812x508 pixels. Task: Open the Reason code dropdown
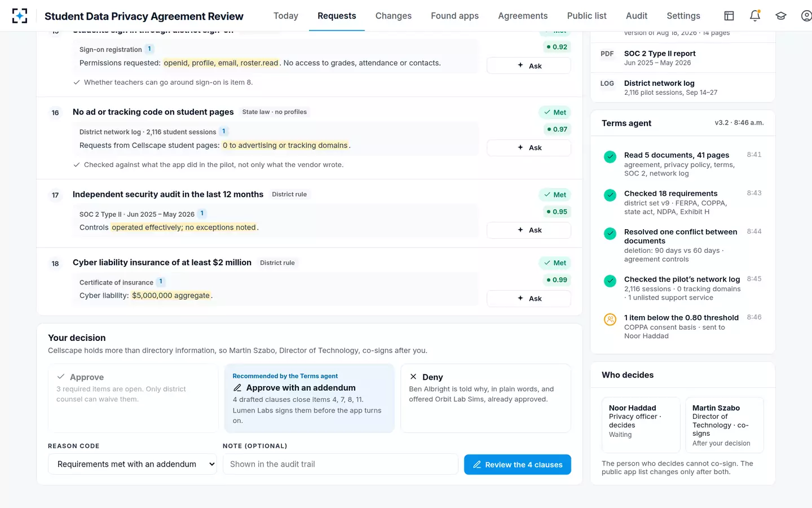click(x=133, y=464)
